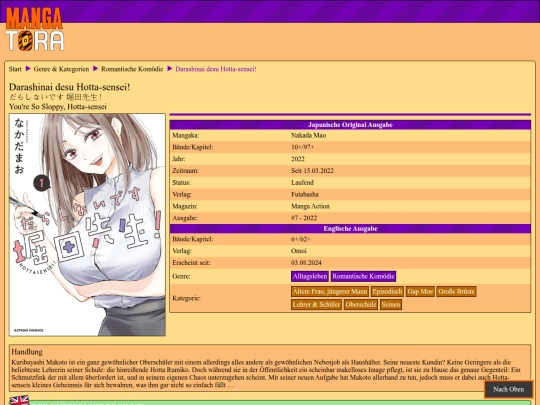Click title You're So Sloppy, Hotta-sensei

[58, 106]
